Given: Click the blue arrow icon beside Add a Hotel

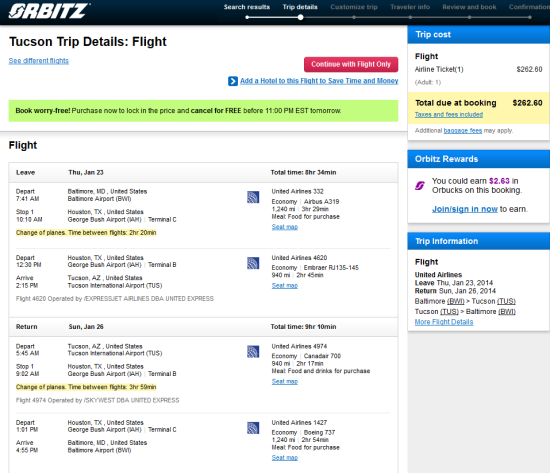Looking at the screenshot, I should coord(233,81).
